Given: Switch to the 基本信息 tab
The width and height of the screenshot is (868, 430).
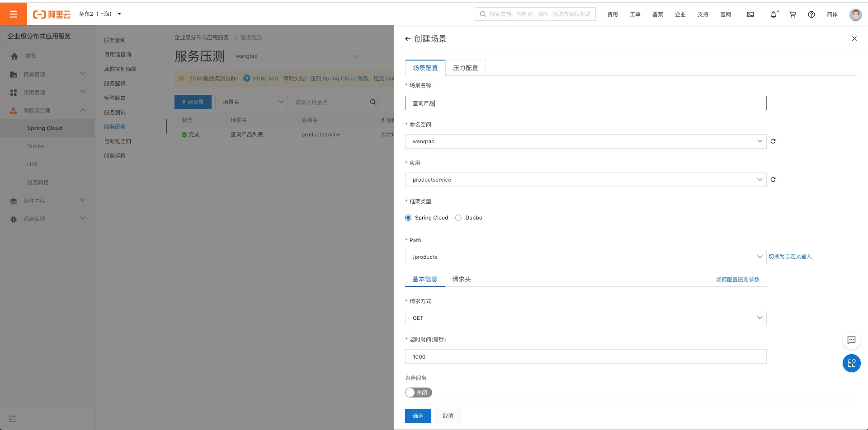Looking at the screenshot, I should point(425,279).
